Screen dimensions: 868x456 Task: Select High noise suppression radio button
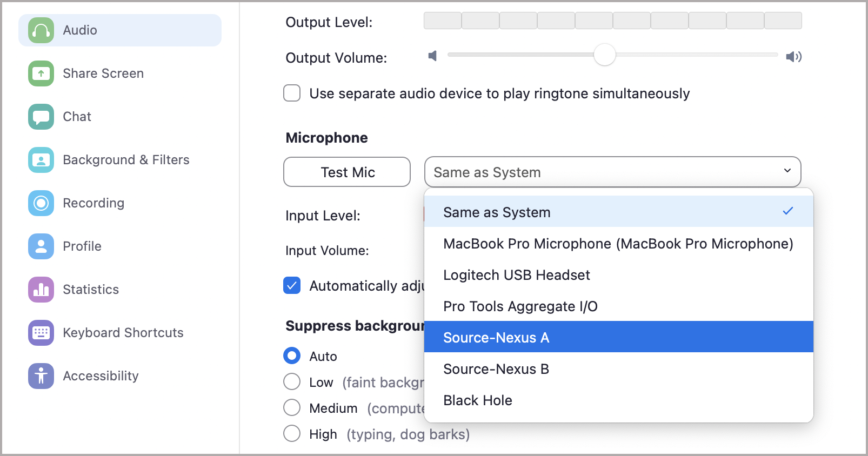(292, 433)
